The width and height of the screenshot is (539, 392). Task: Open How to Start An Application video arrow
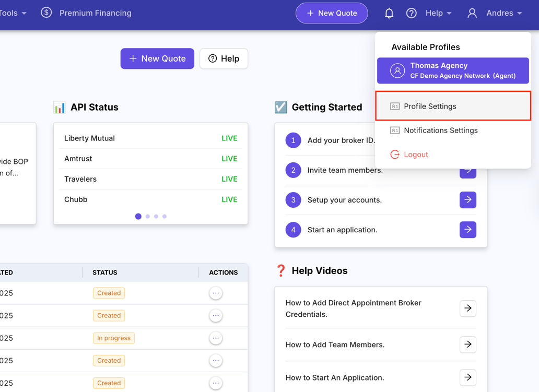(467, 377)
